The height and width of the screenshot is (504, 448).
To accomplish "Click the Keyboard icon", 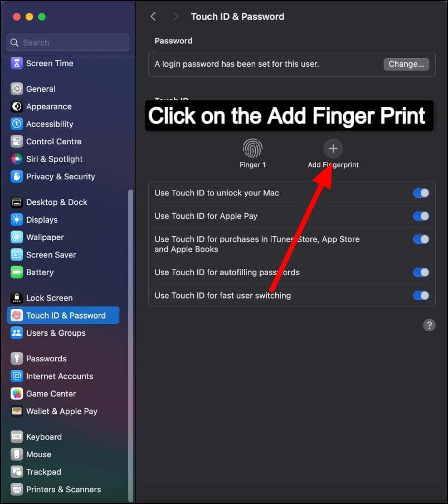I will pyautogui.click(x=17, y=437).
